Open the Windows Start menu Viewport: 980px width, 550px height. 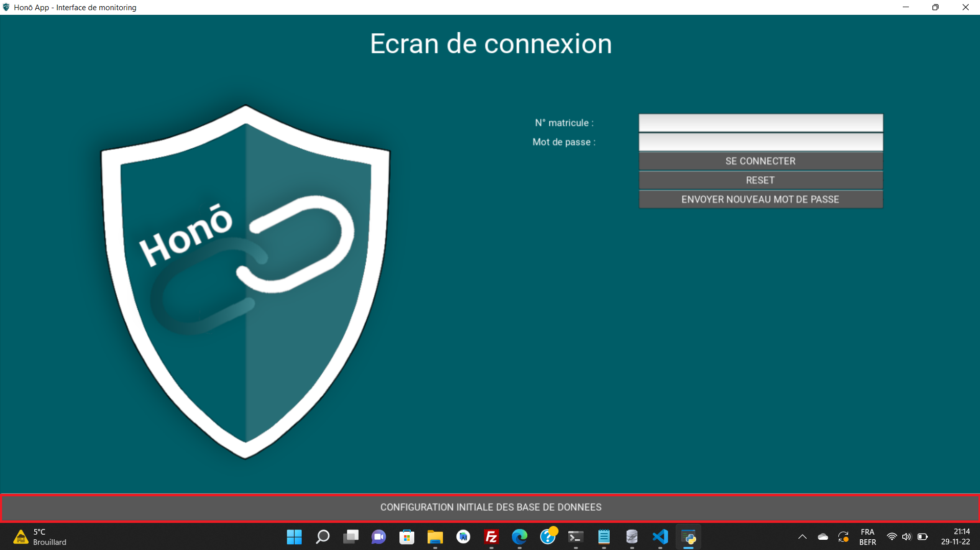(x=294, y=537)
